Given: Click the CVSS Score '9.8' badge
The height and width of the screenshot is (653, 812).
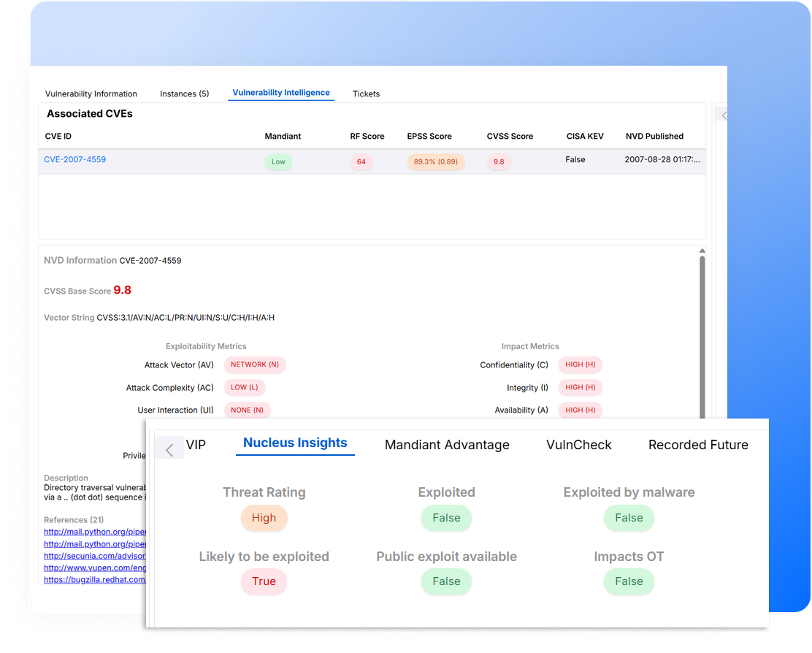Looking at the screenshot, I should pyautogui.click(x=499, y=161).
